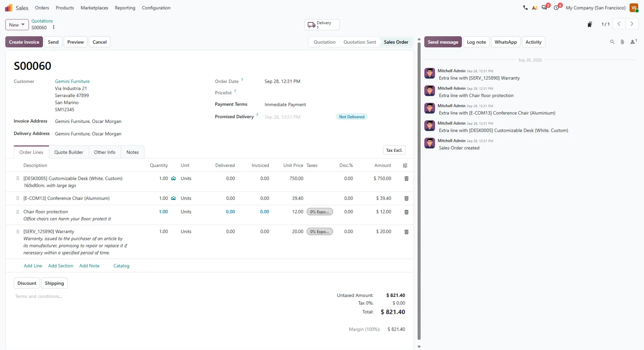Grab the Warranty line drag handle

(x=18, y=232)
